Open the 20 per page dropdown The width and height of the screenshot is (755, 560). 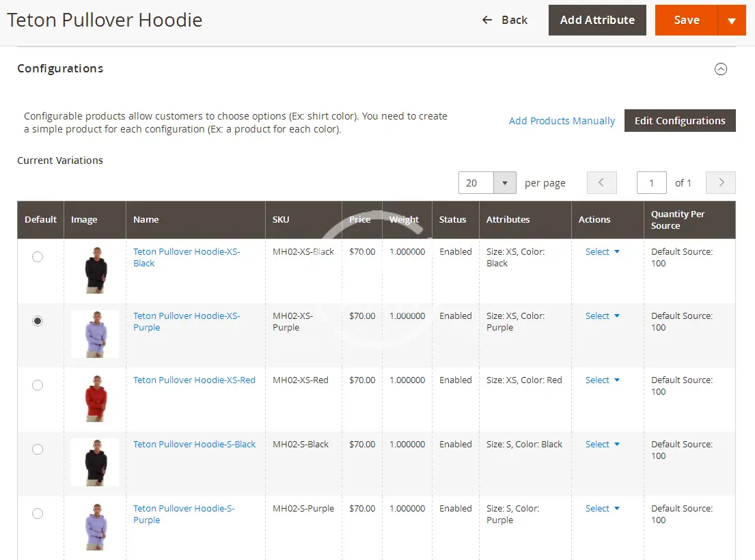pyautogui.click(x=504, y=183)
